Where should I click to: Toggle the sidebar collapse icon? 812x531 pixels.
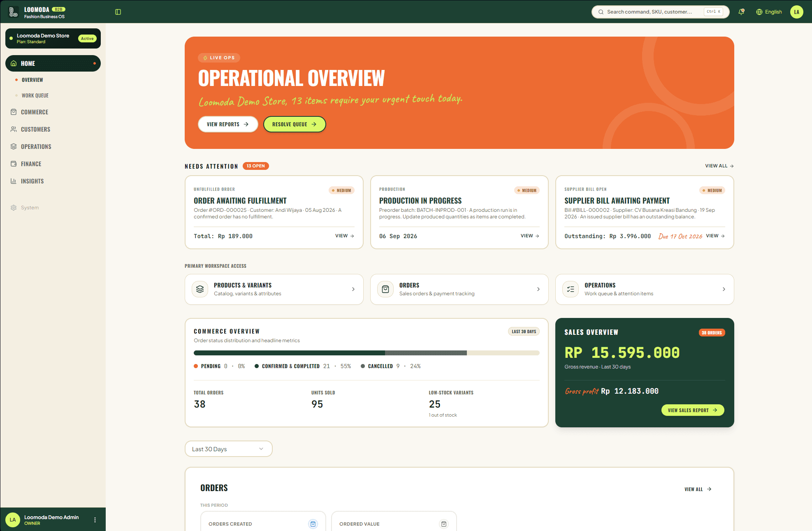[x=118, y=12]
